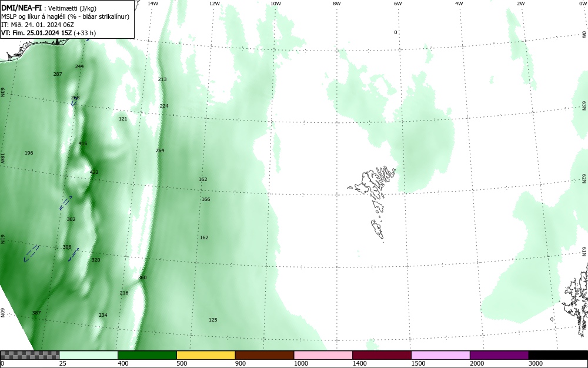The width and height of the screenshot is (588, 368).
Task: Click the 6W longitude label
Action: 398,4
